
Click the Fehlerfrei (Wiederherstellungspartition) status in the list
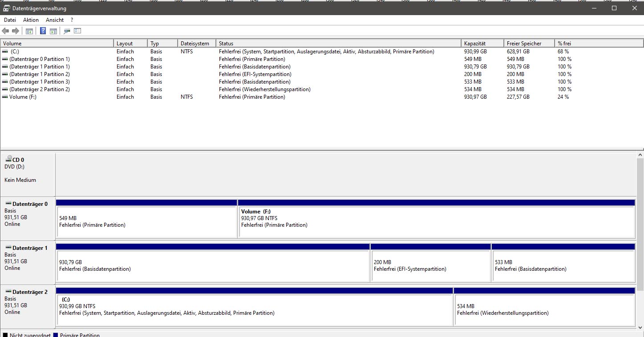(x=265, y=89)
